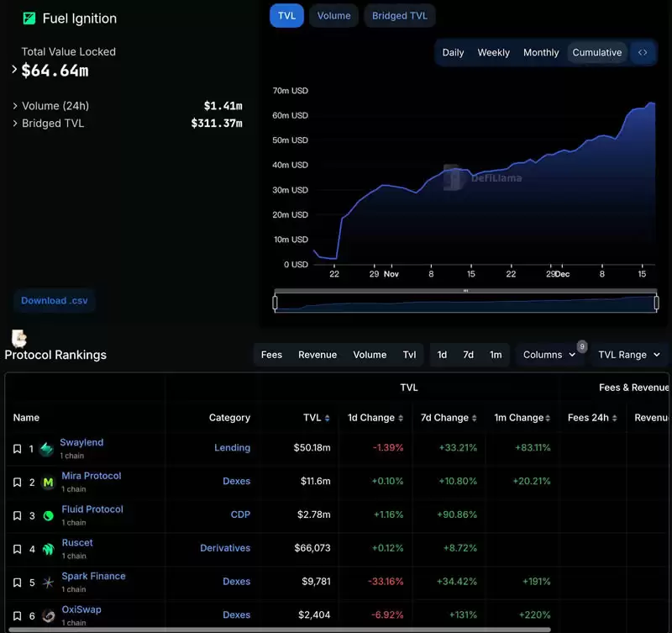Click the chart time range slider's left handle
This screenshot has width=672, height=633.
click(x=275, y=303)
